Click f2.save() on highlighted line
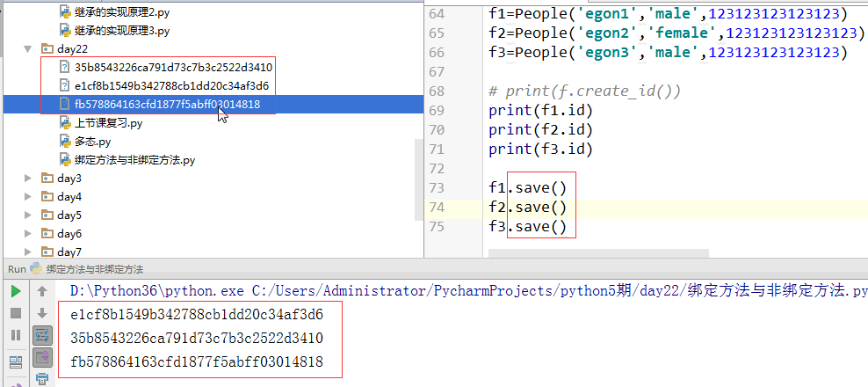Image resolution: width=868 pixels, height=387 pixels. [x=527, y=208]
